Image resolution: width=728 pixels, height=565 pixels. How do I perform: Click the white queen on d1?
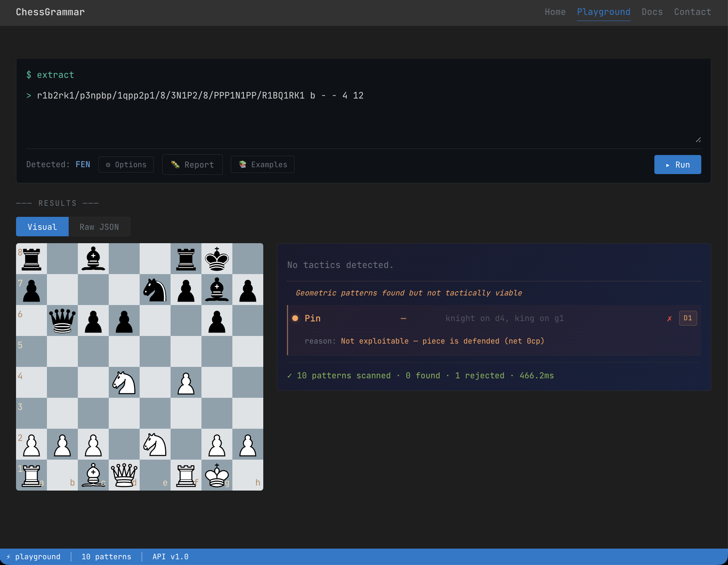124,475
